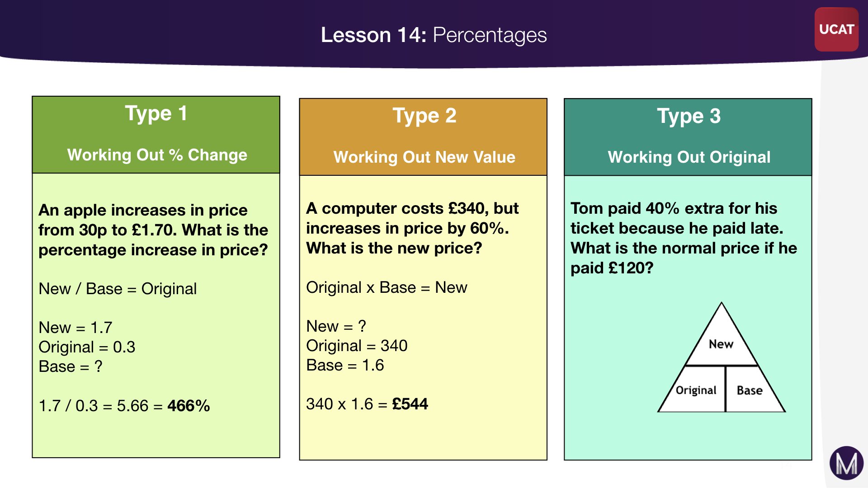Click the Working Out % Change subtitle
Screen dimensions: 868x488
(157, 155)
